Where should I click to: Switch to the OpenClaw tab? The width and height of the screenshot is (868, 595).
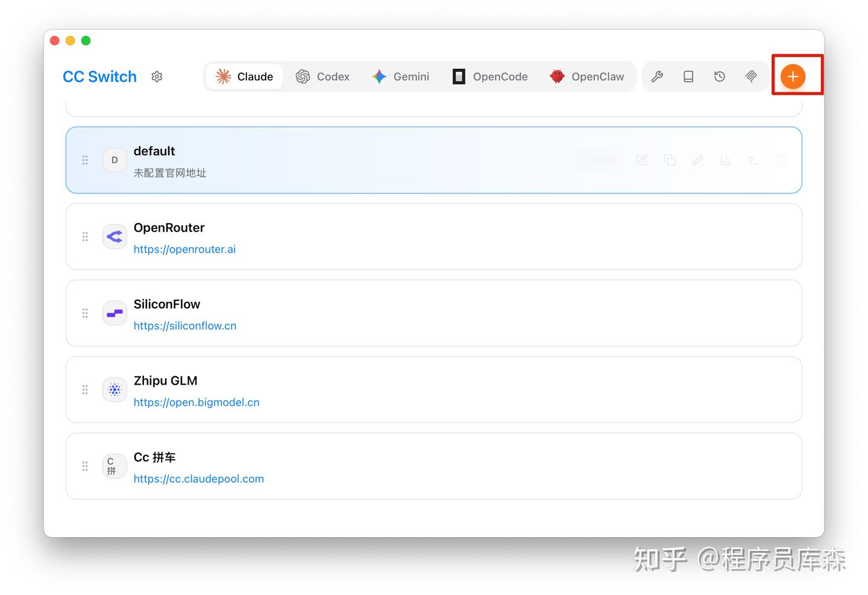[x=587, y=77]
